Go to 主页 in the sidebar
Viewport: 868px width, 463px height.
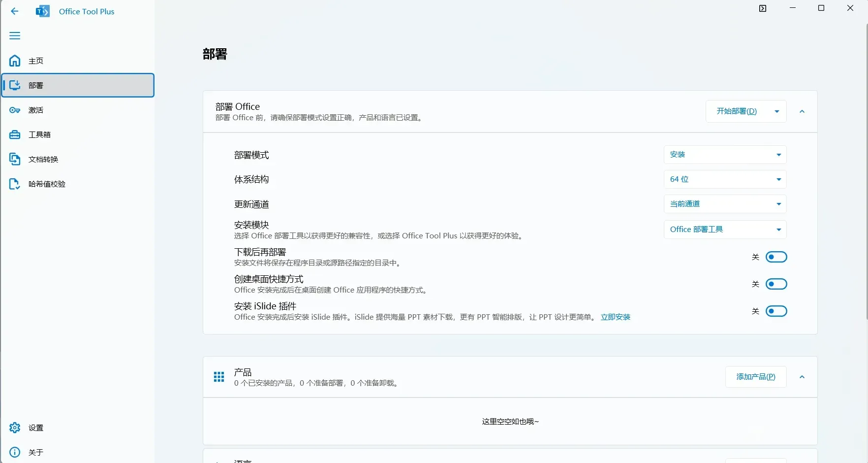pyautogui.click(x=78, y=61)
